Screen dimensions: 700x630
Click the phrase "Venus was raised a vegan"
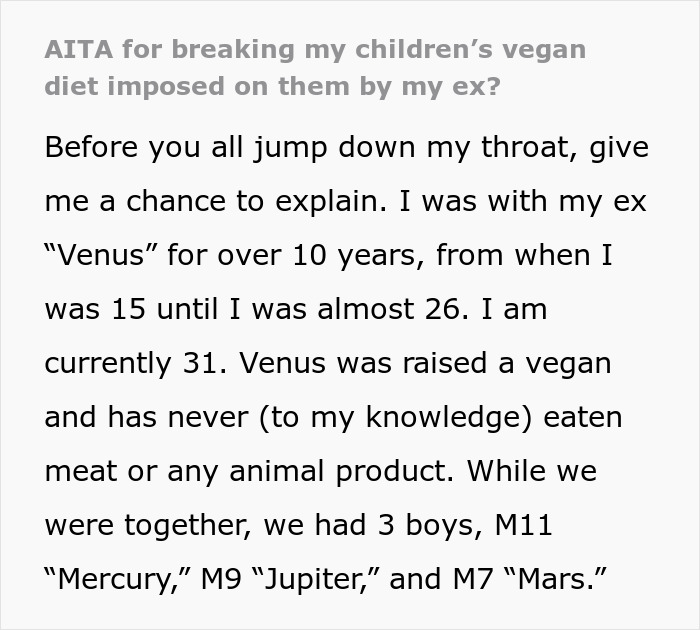(425, 363)
